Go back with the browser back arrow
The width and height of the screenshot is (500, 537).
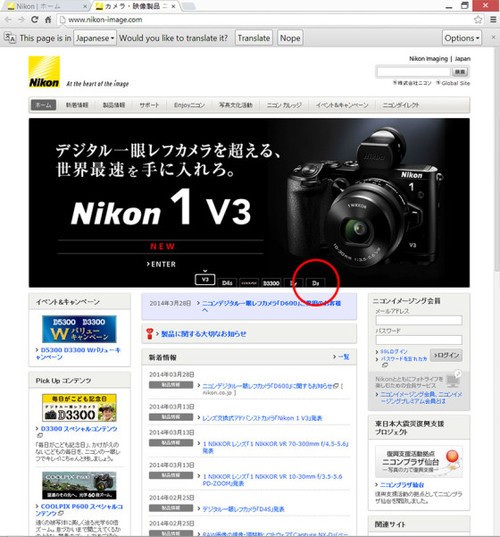click(x=8, y=20)
